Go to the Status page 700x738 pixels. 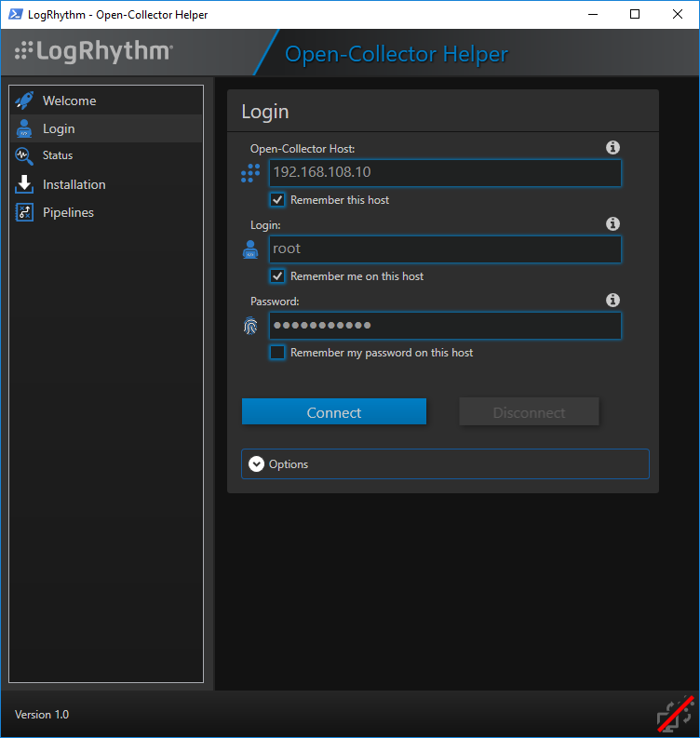[106, 155]
